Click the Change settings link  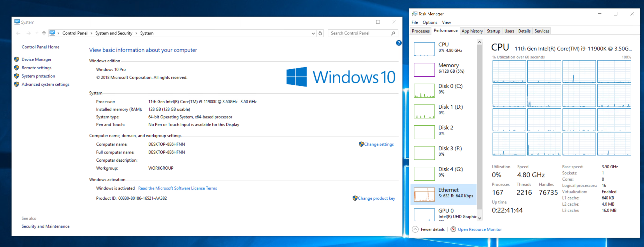tap(379, 144)
